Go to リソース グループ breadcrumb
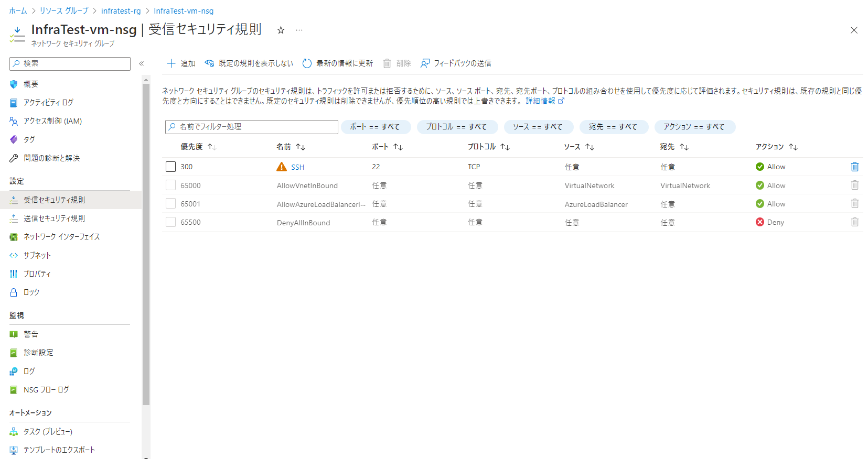This screenshot has height=459, width=868. pos(64,11)
